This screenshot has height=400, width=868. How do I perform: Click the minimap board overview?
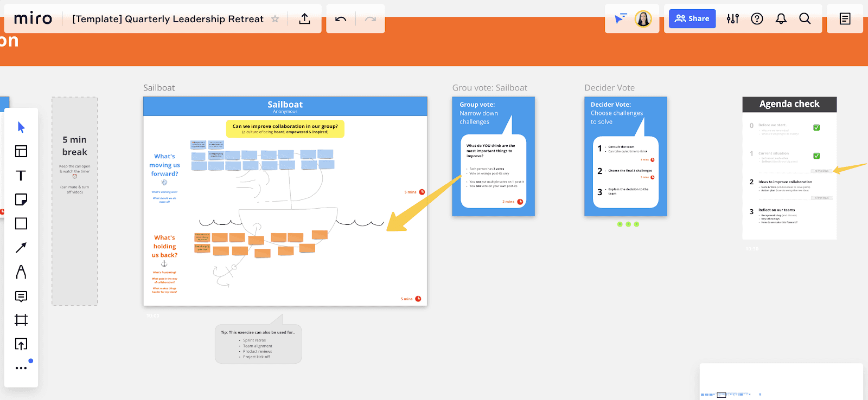pyautogui.click(x=781, y=382)
